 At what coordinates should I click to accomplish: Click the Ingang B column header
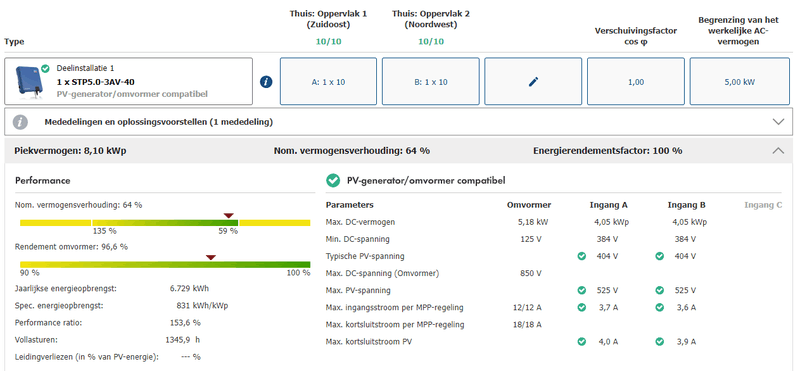(687, 205)
